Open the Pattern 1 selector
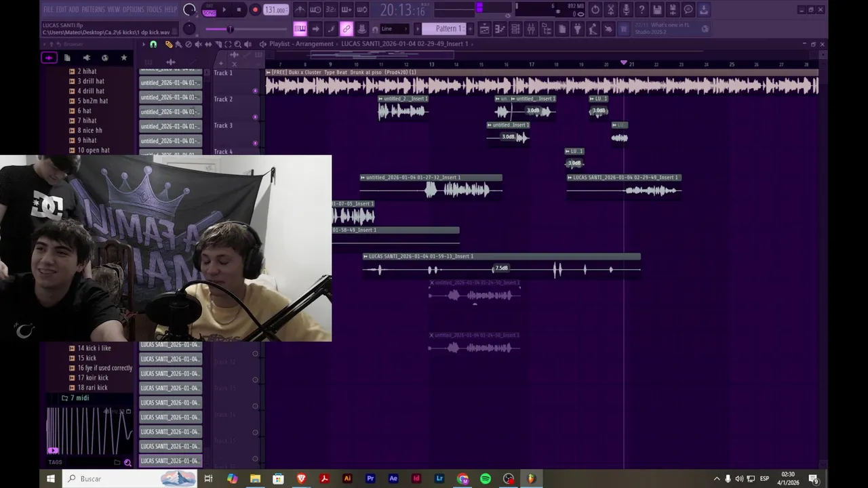The height and width of the screenshot is (488, 868). pyautogui.click(x=444, y=28)
